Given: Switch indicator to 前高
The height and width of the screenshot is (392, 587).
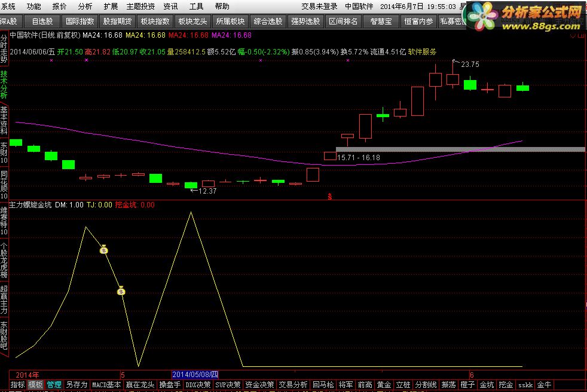Looking at the screenshot, I should (365, 384).
